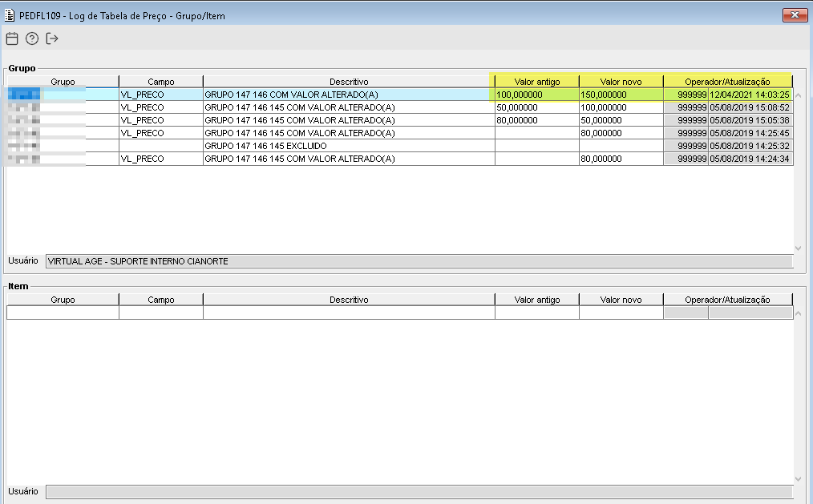The height and width of the screenshot is (504, 813).
Task: Click Grupo table scrollbar up arrow
Action: 799,95
